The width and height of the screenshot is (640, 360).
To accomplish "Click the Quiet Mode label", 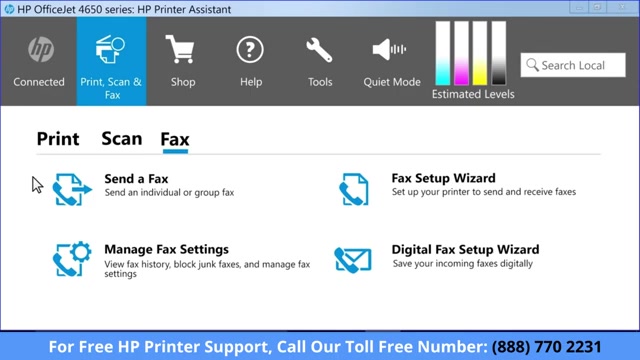I will (392, 82).
